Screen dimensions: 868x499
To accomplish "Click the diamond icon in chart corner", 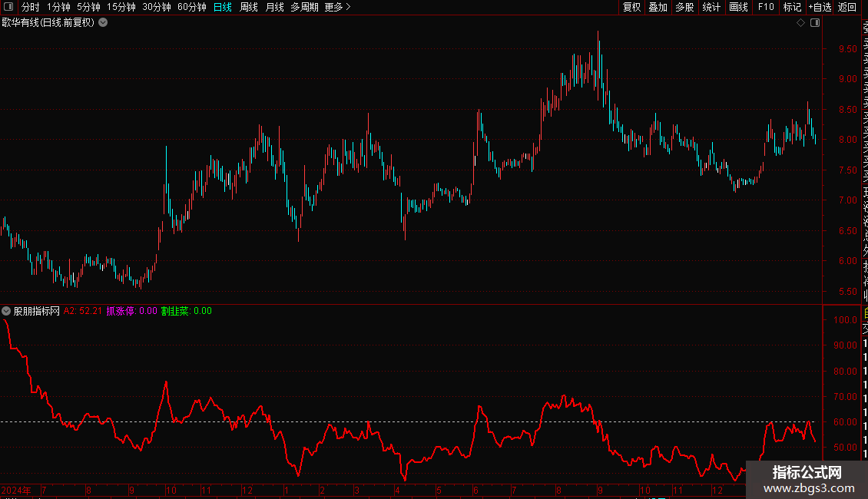I will point(800,22).
